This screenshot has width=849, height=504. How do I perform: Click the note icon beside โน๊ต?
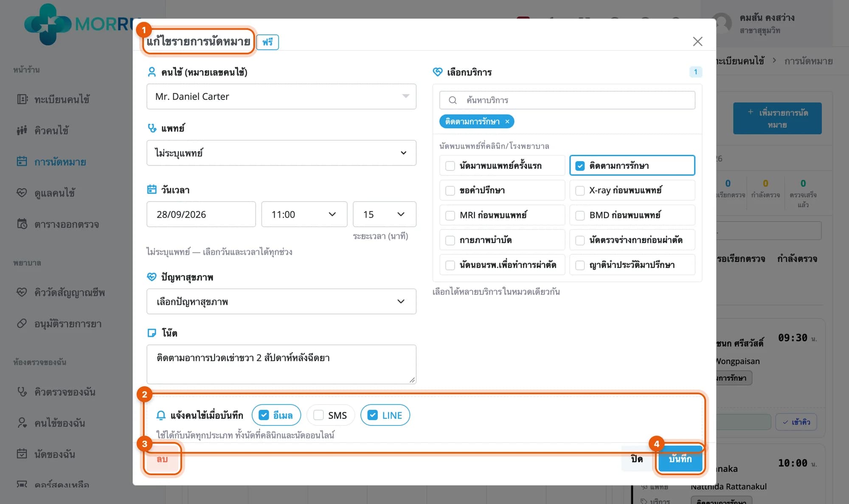tap(152, 333)
